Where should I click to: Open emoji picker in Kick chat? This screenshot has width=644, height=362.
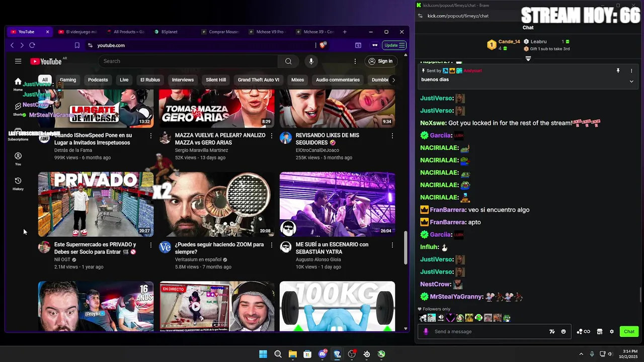point(563,332)
